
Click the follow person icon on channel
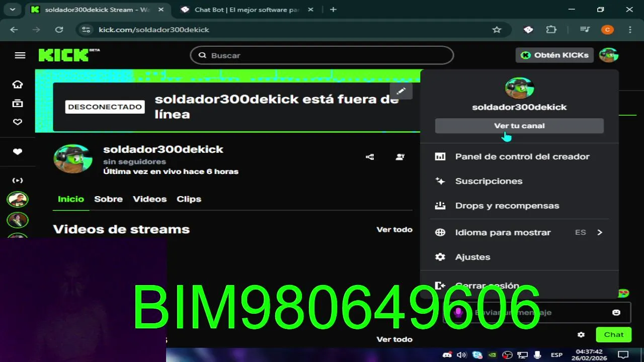point(400,157)
